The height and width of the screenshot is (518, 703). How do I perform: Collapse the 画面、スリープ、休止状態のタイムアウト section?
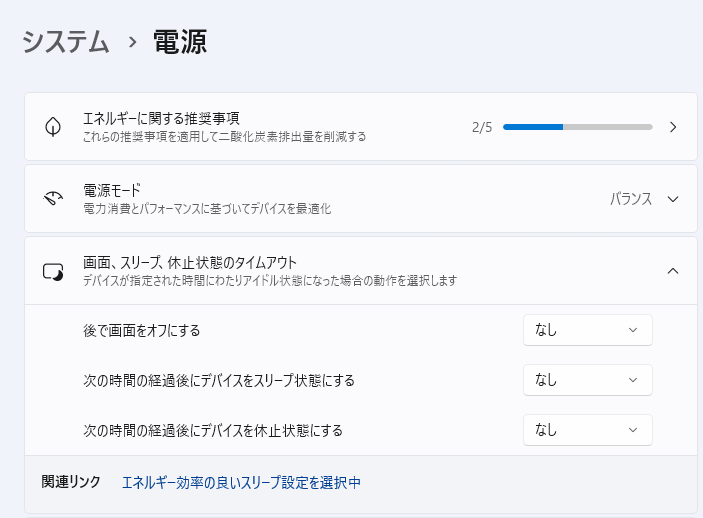[673, 271]
